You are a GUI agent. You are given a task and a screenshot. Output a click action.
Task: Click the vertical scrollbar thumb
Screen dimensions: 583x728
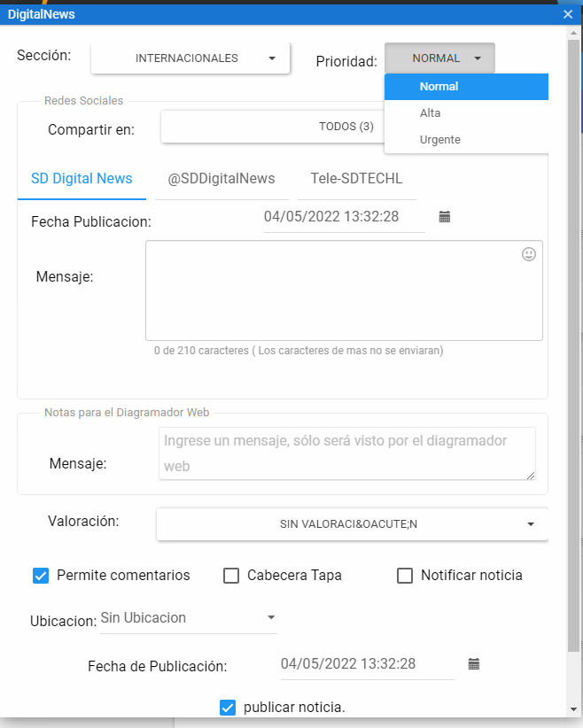click(573, 346)
